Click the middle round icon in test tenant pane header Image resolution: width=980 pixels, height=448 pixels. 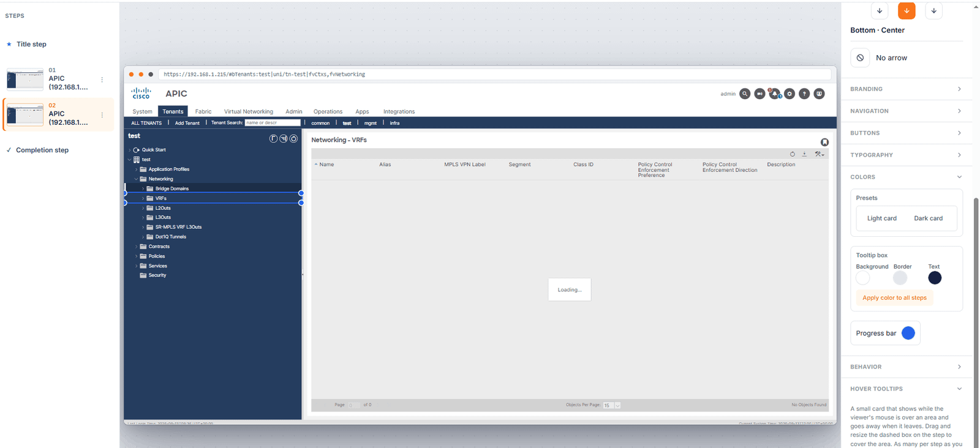[284, 138]
